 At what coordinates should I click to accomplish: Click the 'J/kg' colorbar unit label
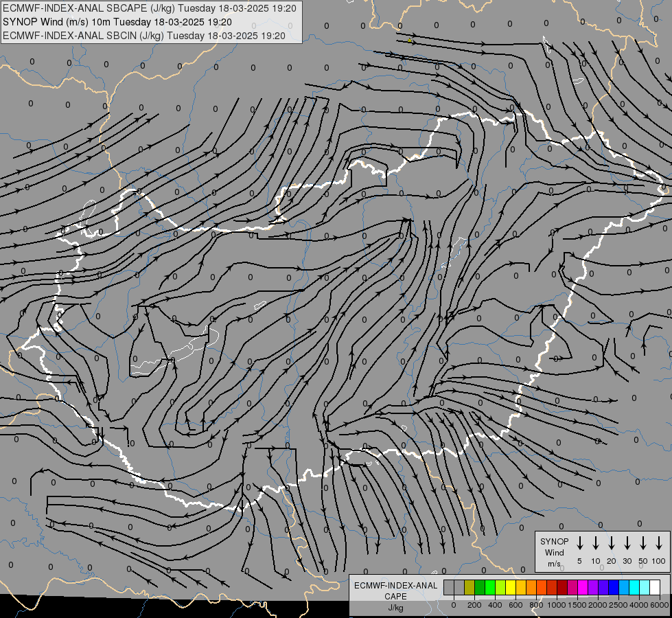[x=395, y=608]
